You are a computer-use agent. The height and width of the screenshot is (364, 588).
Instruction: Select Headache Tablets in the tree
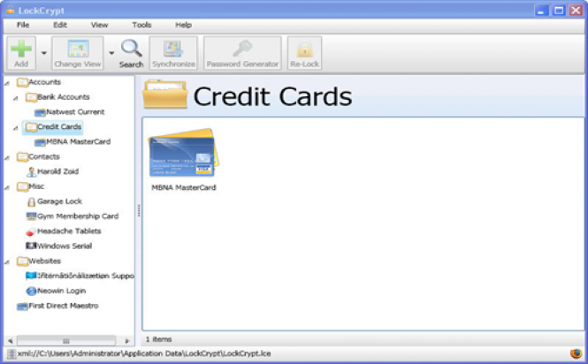pos(69,231)
